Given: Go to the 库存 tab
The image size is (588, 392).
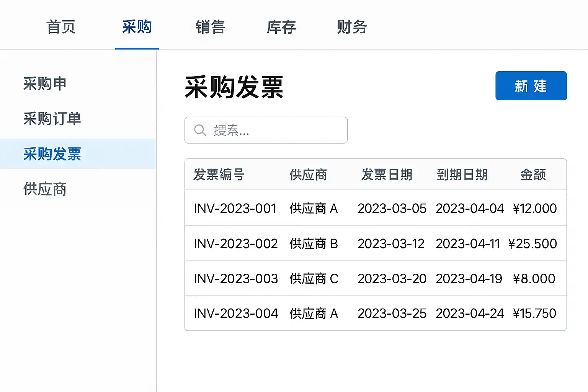Looking at the screenshot, I should [281, 27].
